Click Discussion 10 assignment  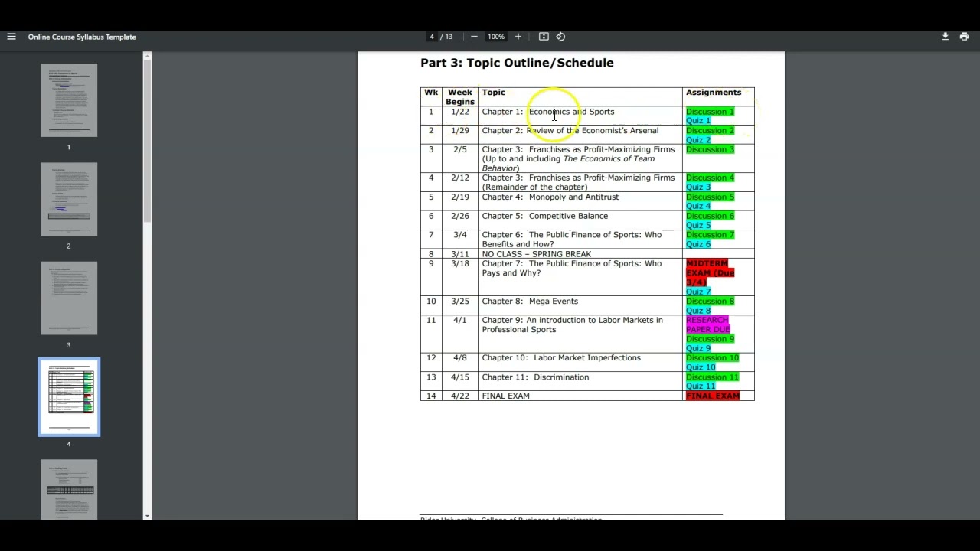pos(713,358)
